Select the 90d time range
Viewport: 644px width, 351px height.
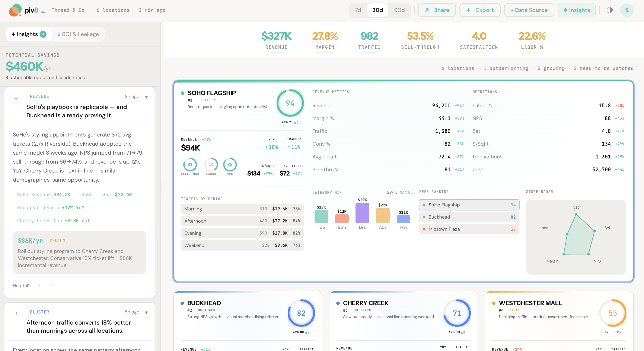click(x=399, y=10)
